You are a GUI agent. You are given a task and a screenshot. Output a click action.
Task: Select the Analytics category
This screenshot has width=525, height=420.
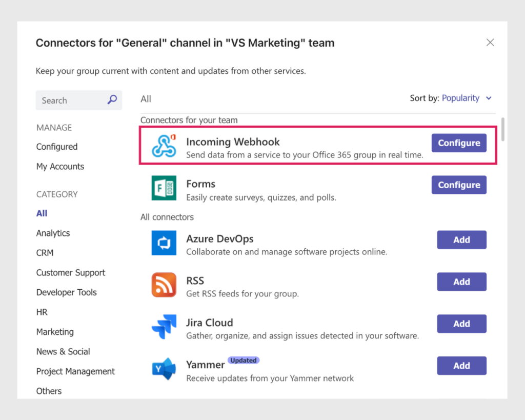(53, 233)
